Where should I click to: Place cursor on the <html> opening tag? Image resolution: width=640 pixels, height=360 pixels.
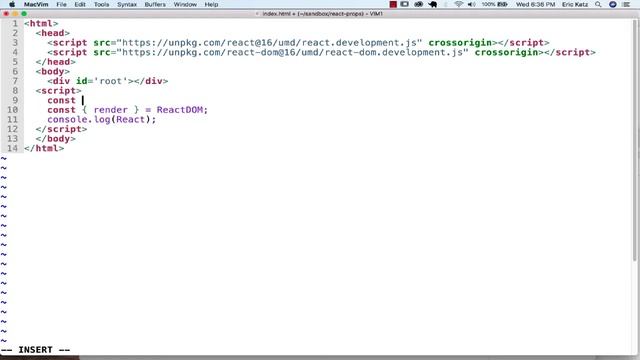(x=41, y=24)
